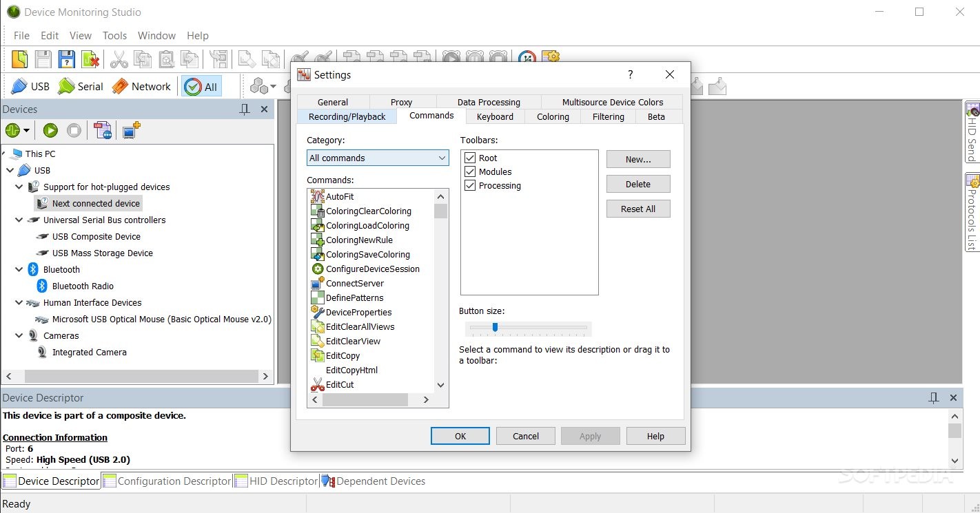This screenshot has width=980, height=513.
Task: Show Network devices filter
Action: pyautogui.click(x=141, y=86)
